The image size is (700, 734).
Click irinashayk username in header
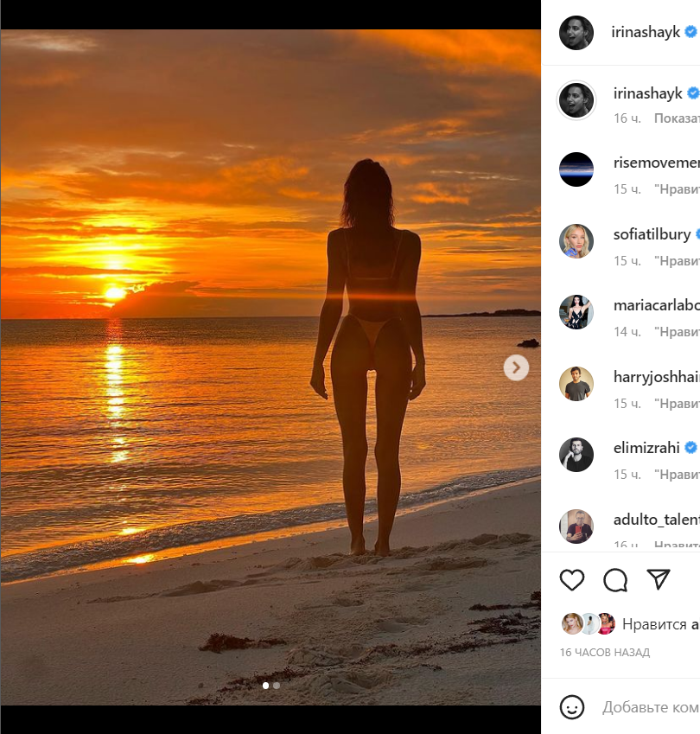[646, 32]
